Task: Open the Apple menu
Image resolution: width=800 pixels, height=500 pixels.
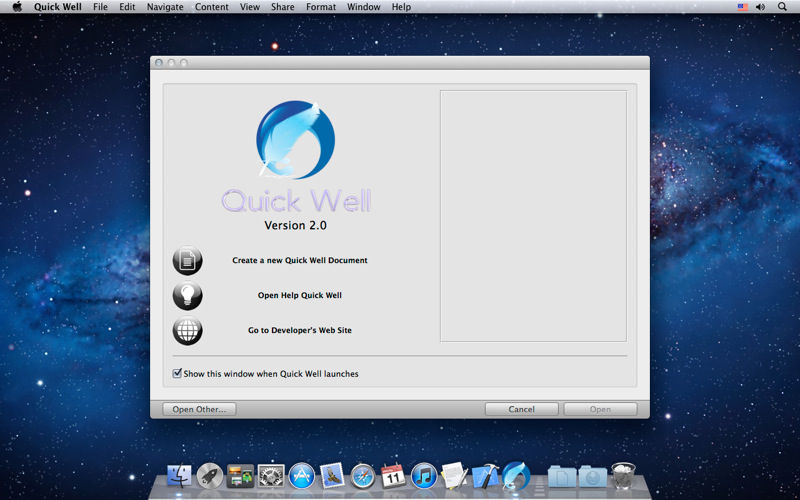Action: pos(17,7)
